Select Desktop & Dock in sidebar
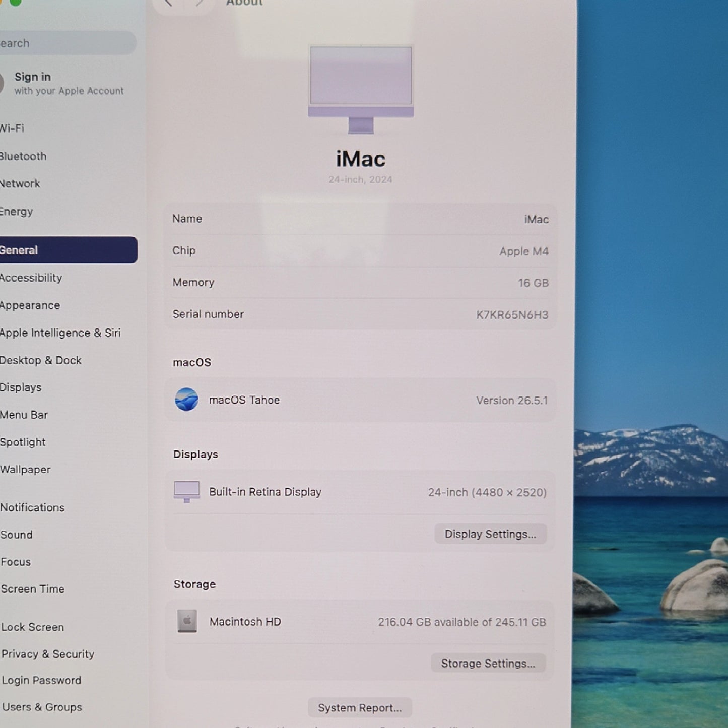The width and height of the screenshot is (728, 728). click(x=41, y=360)
